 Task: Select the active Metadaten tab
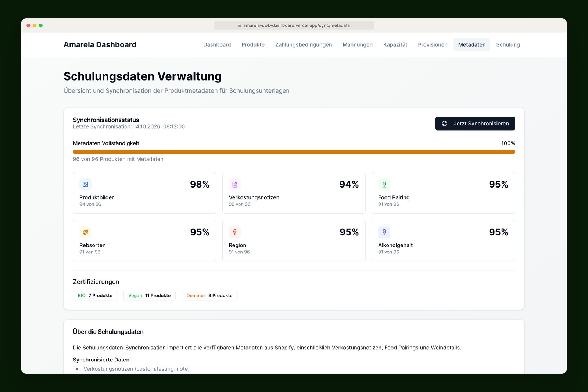tap(472, 44)
